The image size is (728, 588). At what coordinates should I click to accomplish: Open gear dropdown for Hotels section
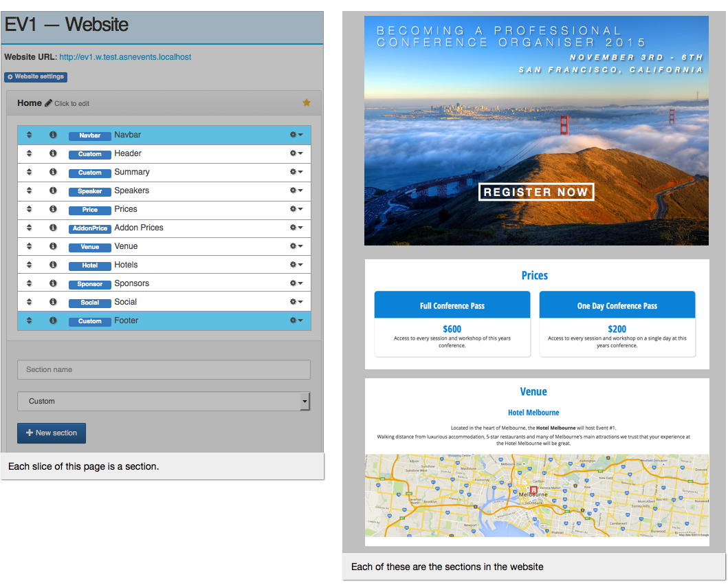[x=296, y=265]
